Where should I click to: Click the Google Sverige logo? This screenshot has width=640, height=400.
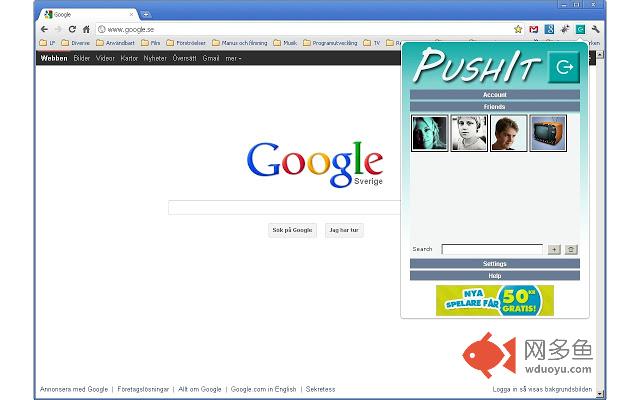click(x=315, y=164)
